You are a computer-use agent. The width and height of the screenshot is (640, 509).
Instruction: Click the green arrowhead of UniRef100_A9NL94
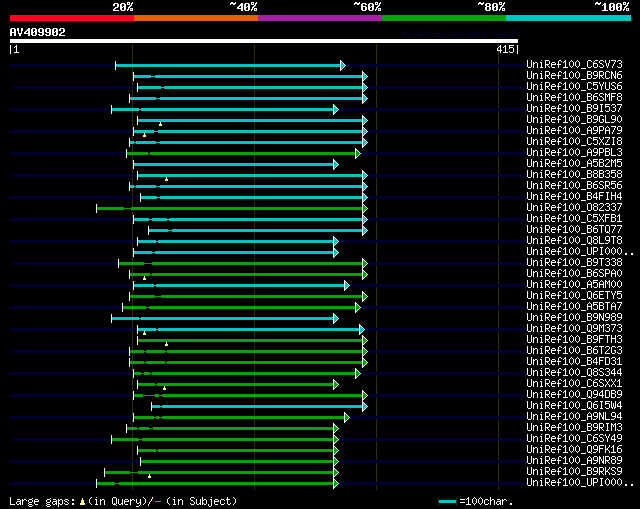(x=347, y=417)
